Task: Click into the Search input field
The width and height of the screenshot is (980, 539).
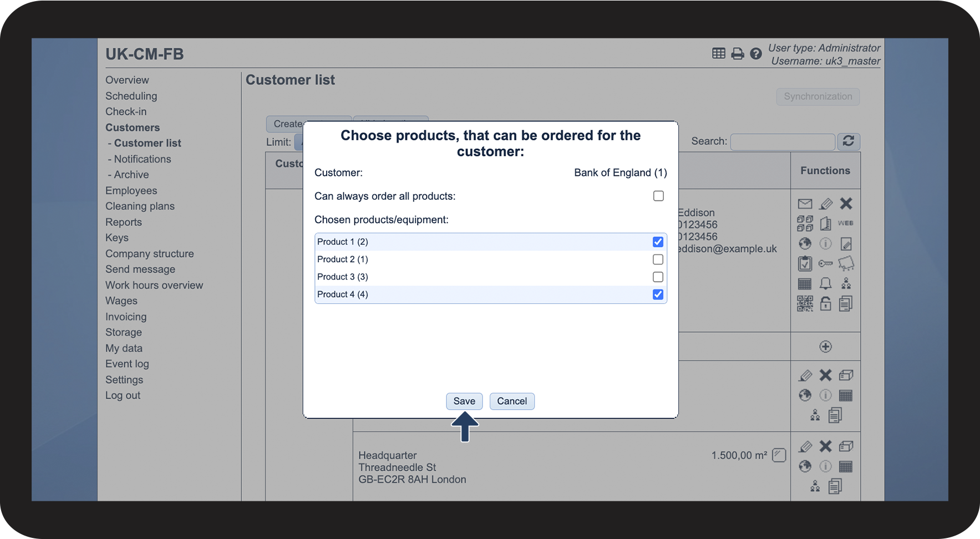Action: [783, 142]
